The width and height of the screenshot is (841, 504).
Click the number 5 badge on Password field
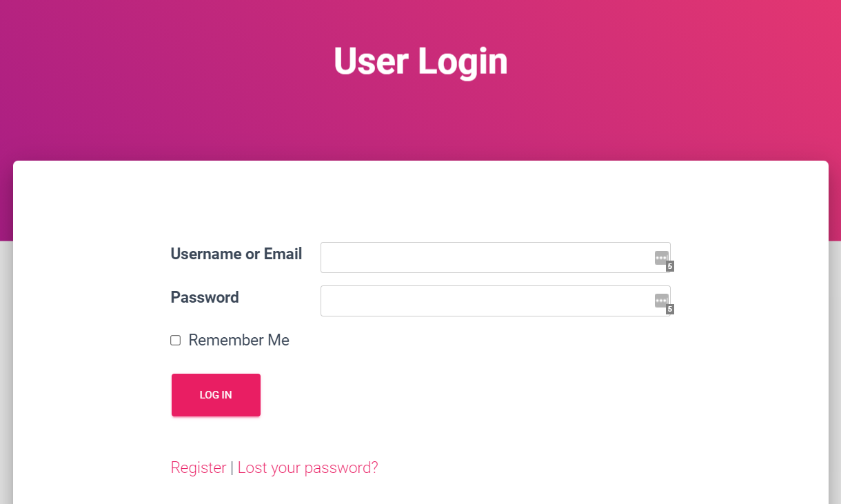670,310
